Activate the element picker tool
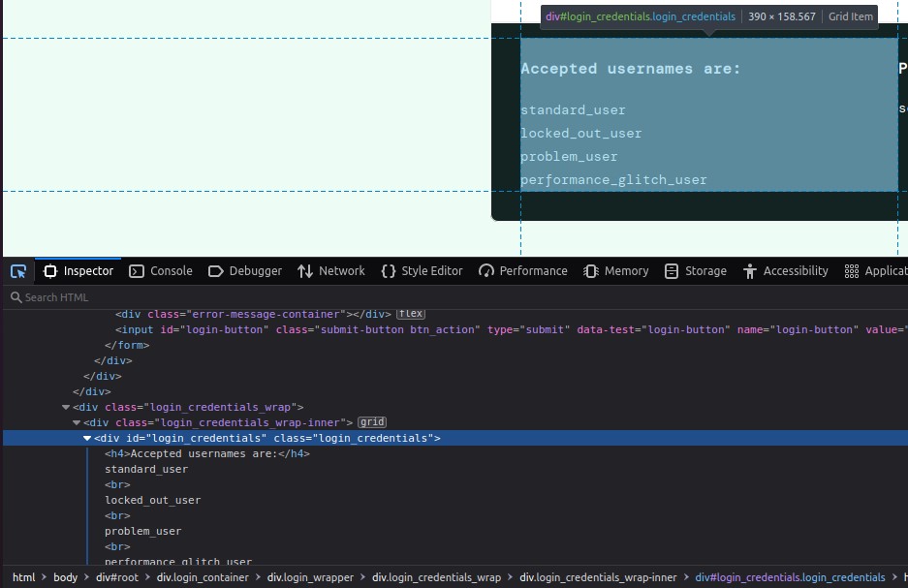Viewport: 908px width, 588px height. tap(18, 271)
